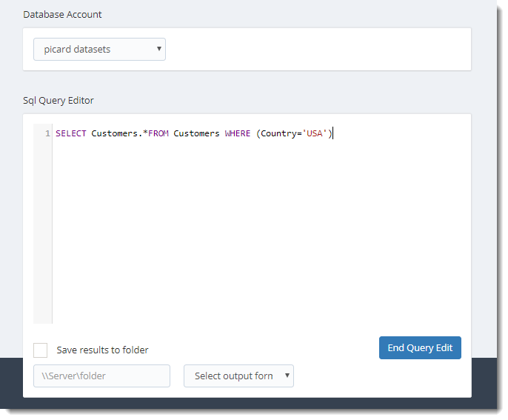The image size is (508, 420).
Task: Click the WHERE keyword in the query
Action: point(238,133)
